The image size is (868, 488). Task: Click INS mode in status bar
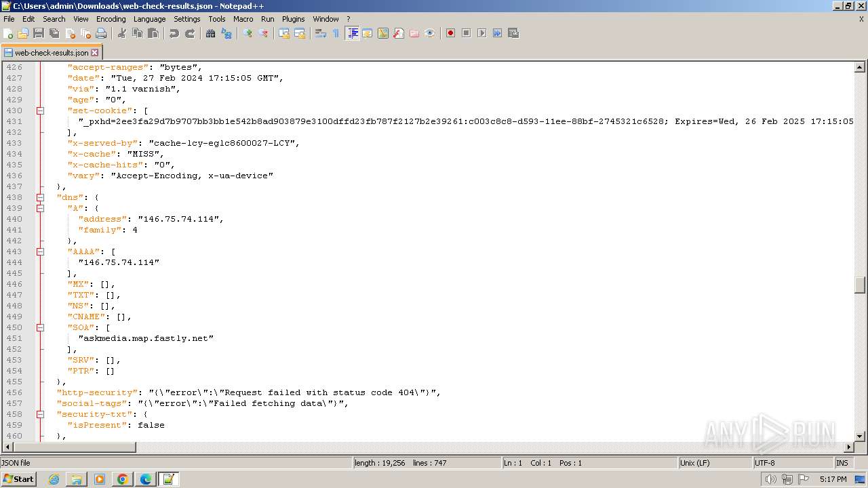coord(842,463)
